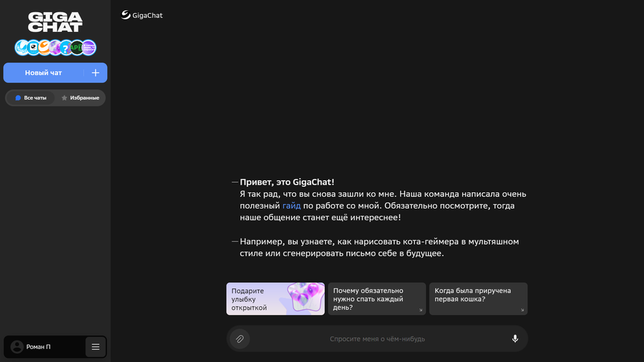Switch to the Все чаты tab
Screen dimensions: 644x362
tap(31, 97)
